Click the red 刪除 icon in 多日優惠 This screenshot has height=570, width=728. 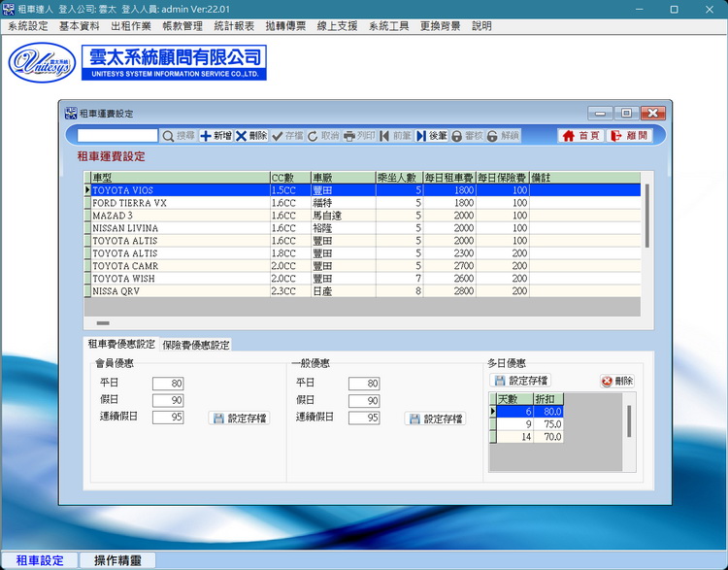click(608, 382)
